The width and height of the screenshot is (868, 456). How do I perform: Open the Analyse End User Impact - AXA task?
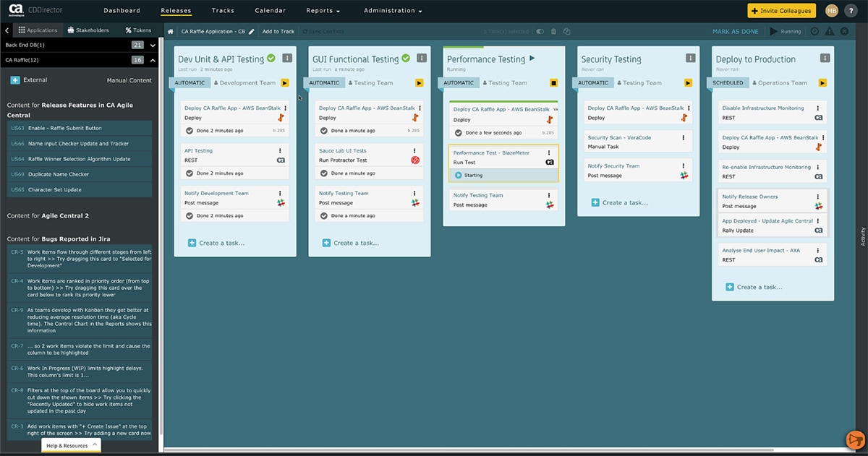[x=772, y=254]
